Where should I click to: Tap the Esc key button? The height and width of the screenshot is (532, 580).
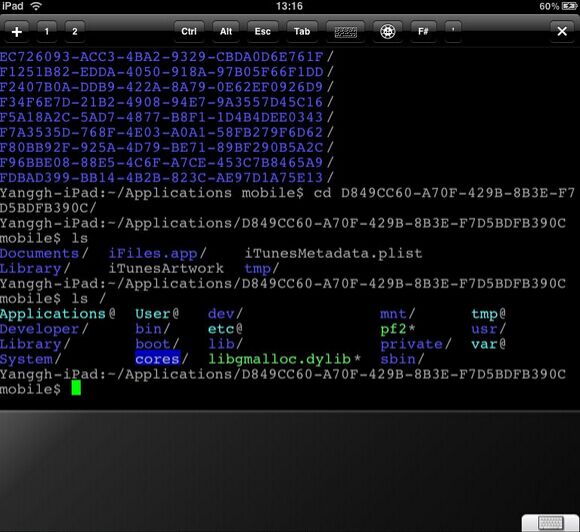[263, 32]
